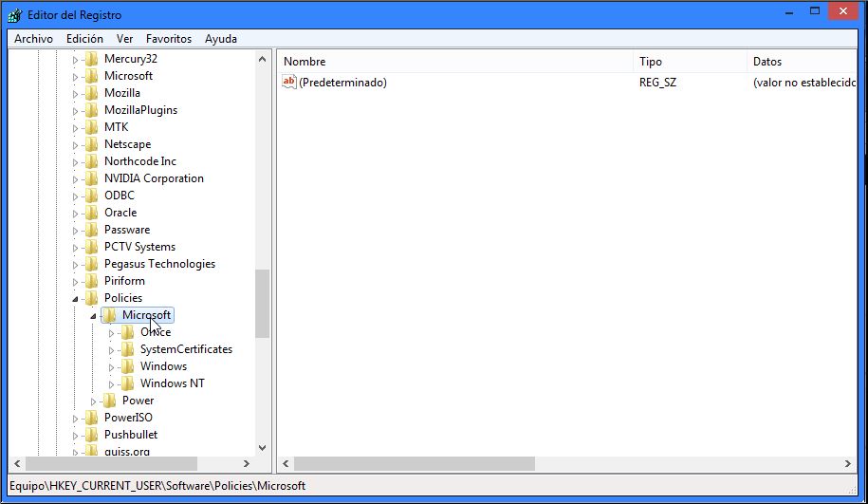Select the quiss.org key label
The image size is (868, 504).
click(127, 452)
